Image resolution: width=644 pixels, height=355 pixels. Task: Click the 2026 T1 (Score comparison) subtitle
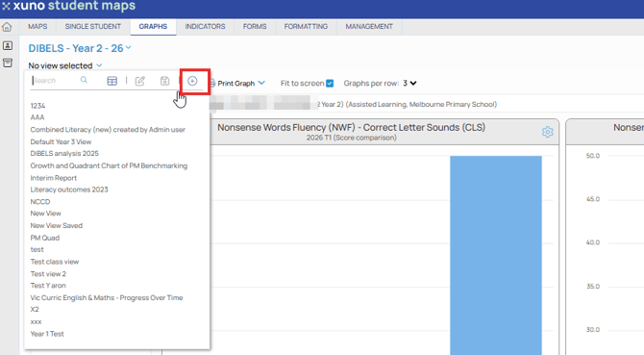point(352,138)
